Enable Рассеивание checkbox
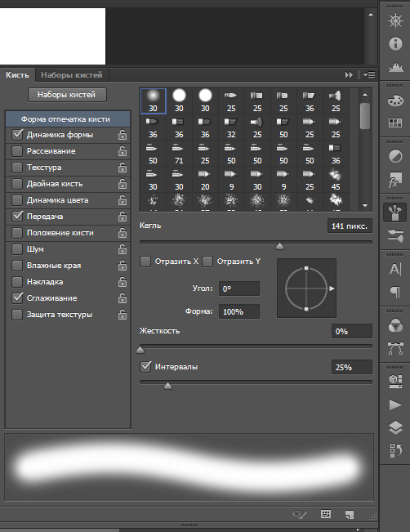Viewport: 410px width, 532px height. (17, 151)
